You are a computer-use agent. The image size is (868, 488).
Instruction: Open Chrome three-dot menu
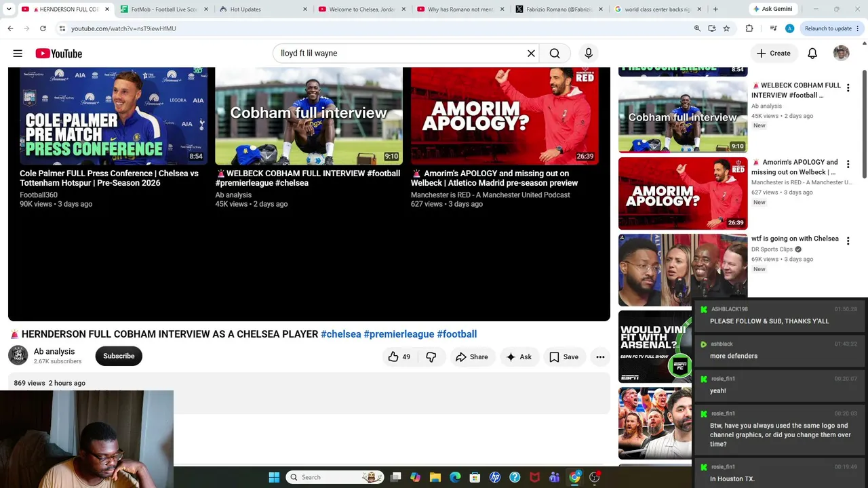(858, 28)
